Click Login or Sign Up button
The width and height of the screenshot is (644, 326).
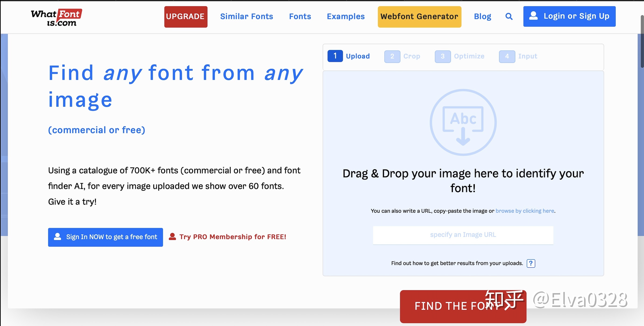[569, 16]
